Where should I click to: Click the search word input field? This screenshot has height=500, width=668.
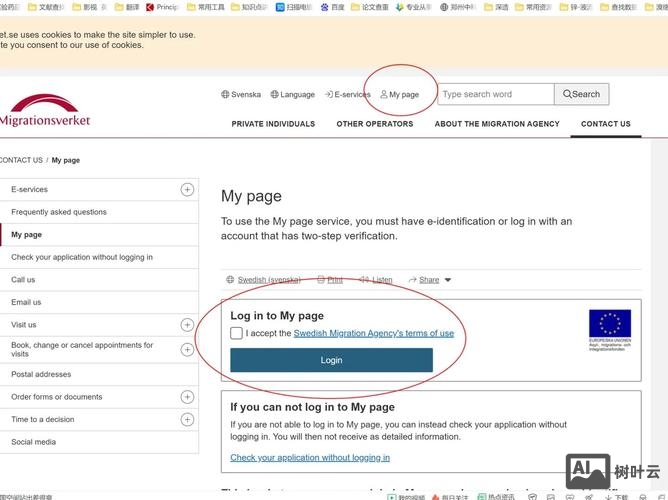[x=495, y=95]
